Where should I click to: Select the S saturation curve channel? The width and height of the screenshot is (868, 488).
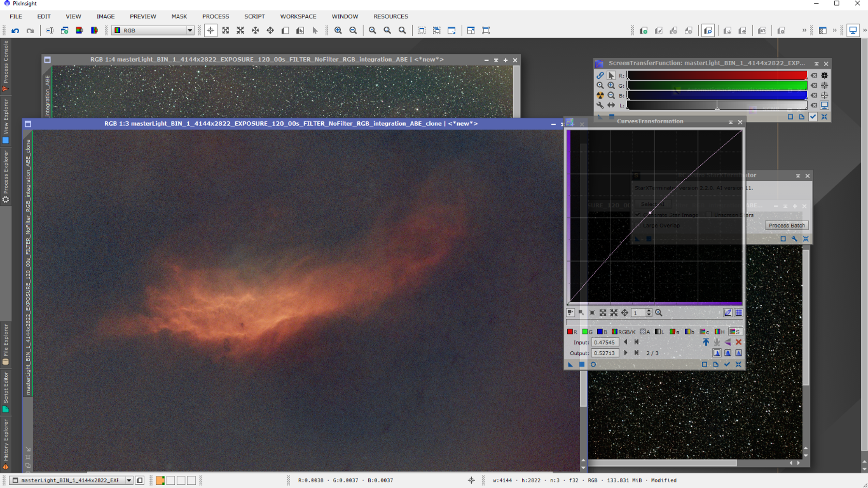pos(735,332)
